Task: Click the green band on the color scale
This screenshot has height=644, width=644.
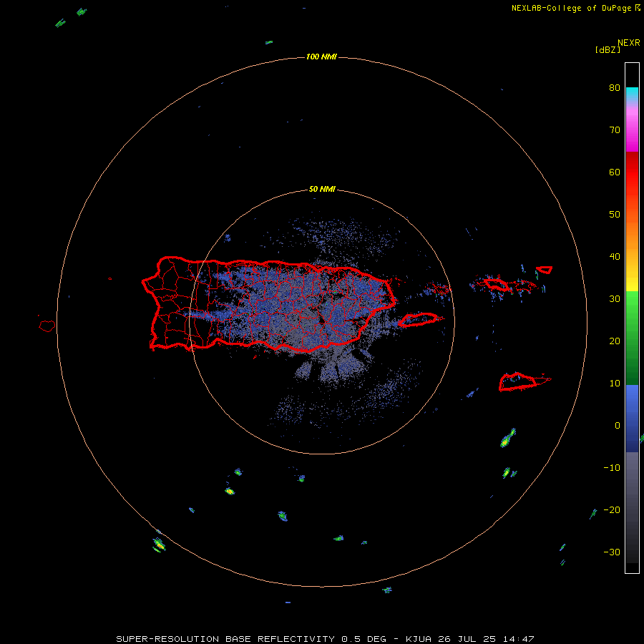Action: point(632,338)
